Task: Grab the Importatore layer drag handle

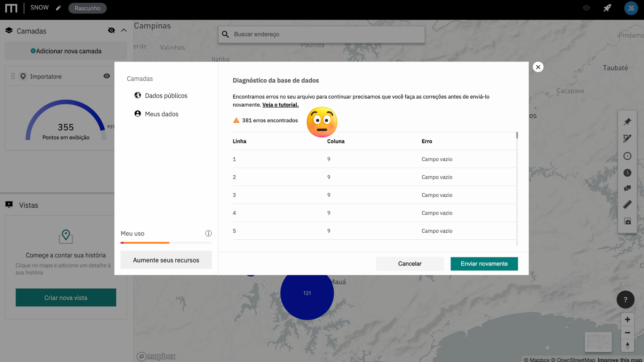Action: 13,76
